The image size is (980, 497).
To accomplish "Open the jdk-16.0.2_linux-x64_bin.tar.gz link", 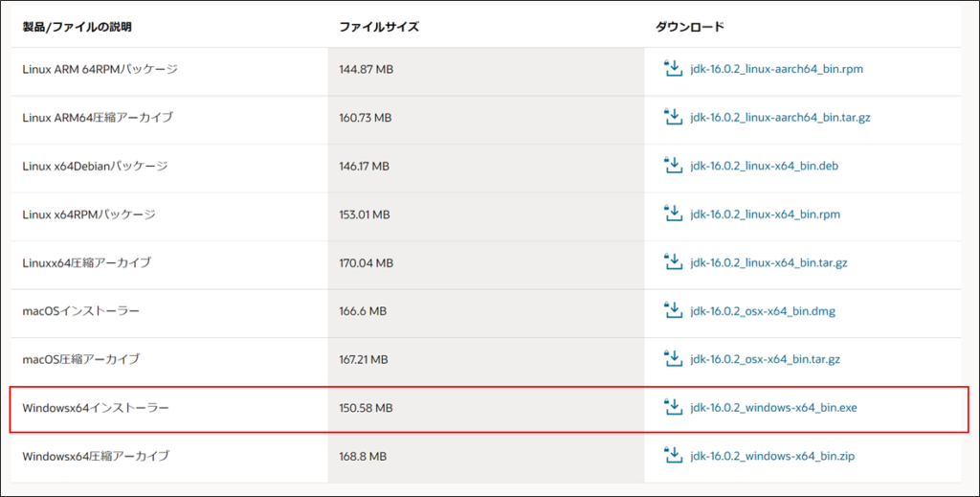I will coord(768,262).
